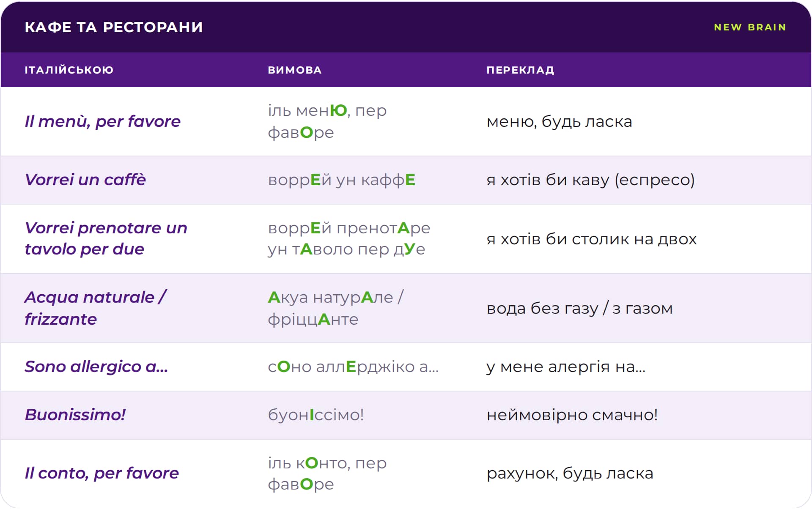Click the 'ВИМОВА' column header
The width and height of the screenshot is (812, 509).
[295, 70]
